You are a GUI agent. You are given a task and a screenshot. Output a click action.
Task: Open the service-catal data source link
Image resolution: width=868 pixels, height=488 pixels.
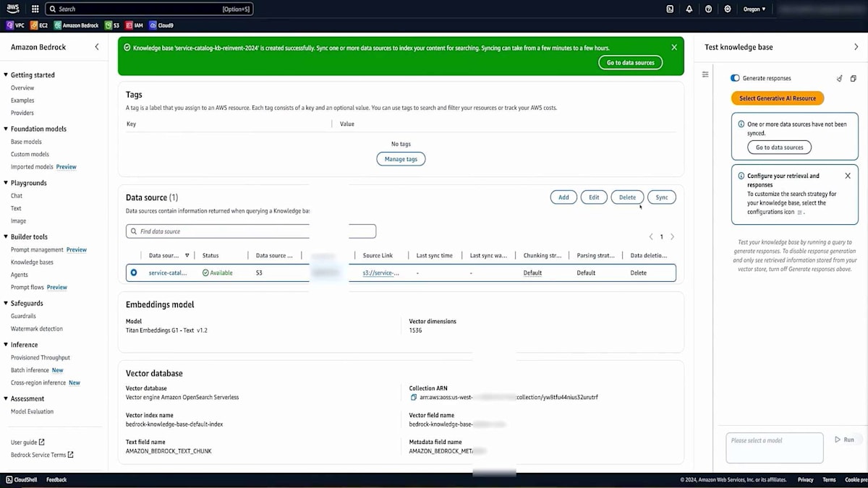(x=167, y=273)
